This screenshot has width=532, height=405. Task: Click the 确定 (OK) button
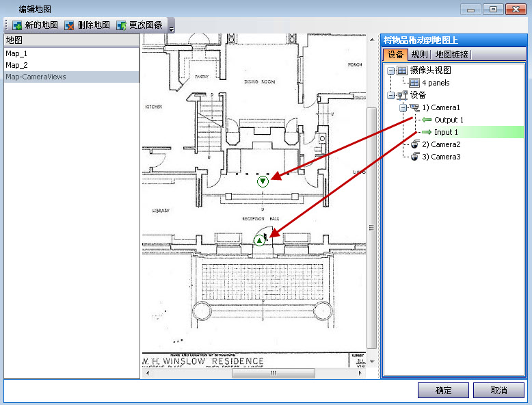(x=443, y=391)
